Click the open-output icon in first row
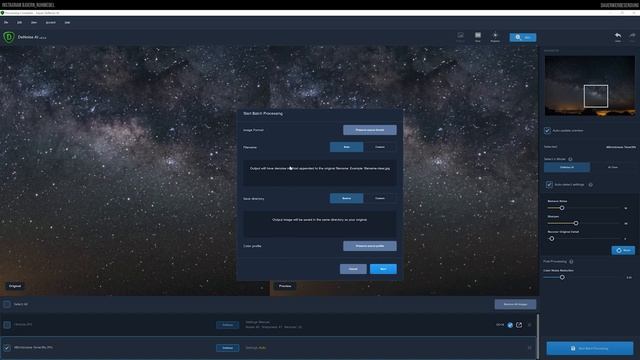The image size is (640, 360). 519,325
